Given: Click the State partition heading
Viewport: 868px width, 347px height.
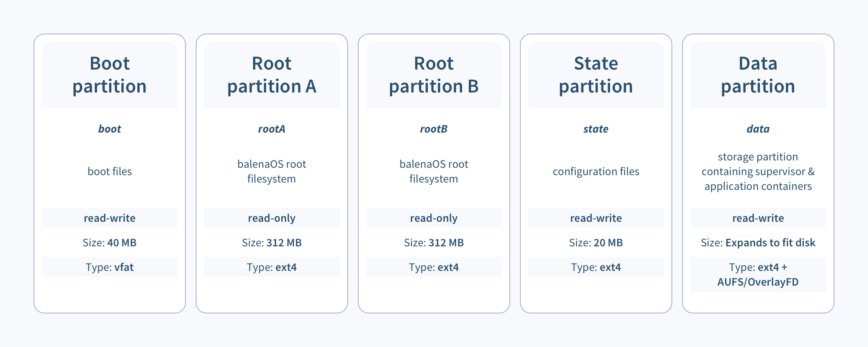Looking at the screenshot, I should click(596, 75).
